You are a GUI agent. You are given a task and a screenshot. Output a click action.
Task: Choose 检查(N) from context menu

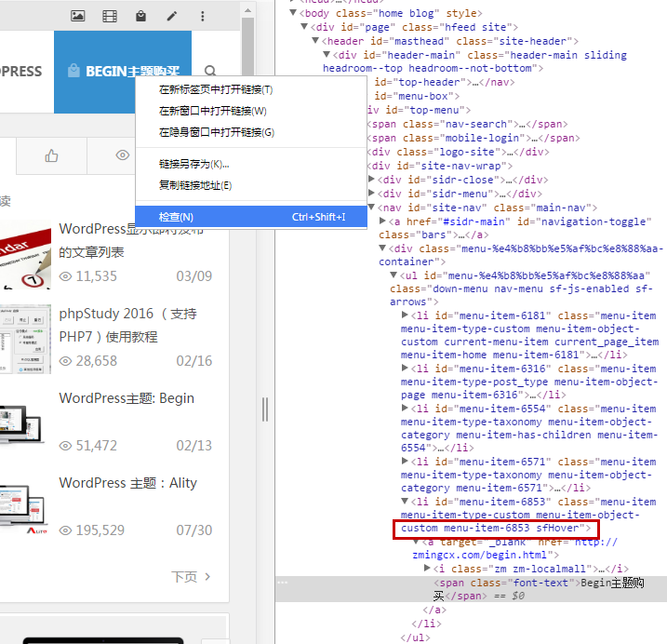(251, 217)
